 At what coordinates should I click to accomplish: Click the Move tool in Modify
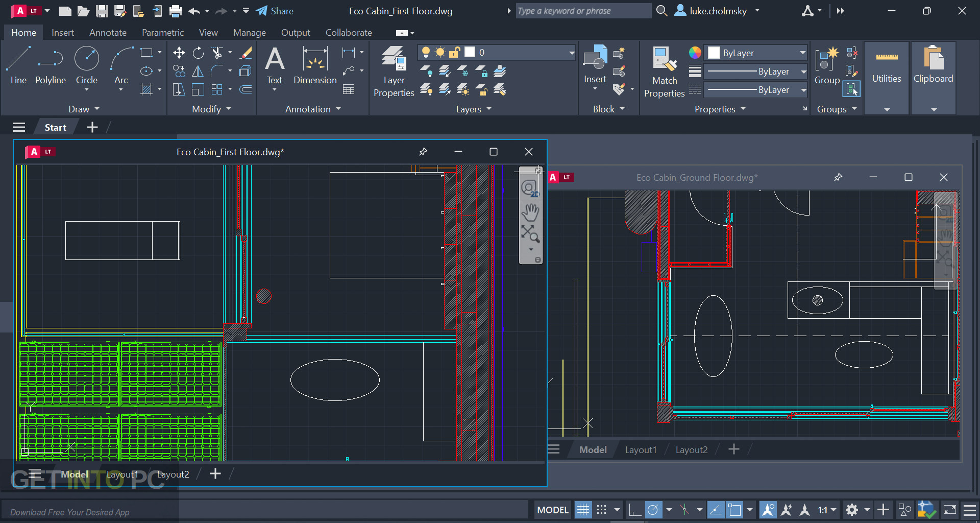coord(179,53)
